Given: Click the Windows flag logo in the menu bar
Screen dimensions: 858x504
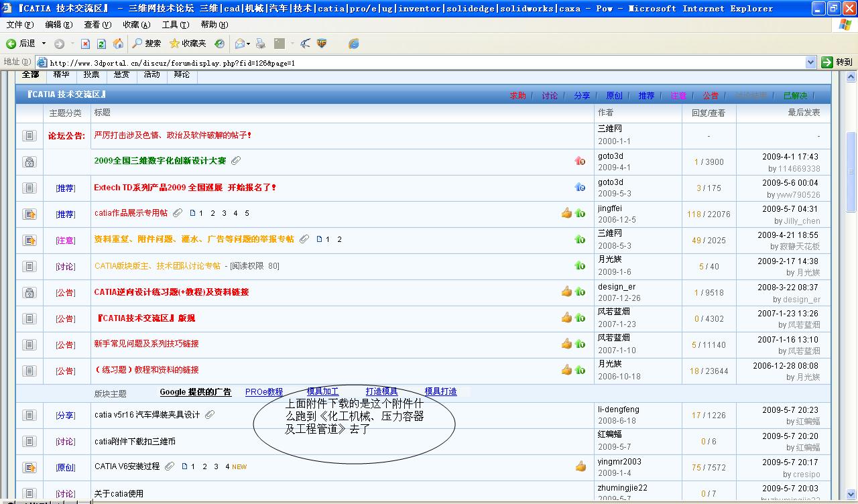Looking at the screenshot, I should pos(845,25).
